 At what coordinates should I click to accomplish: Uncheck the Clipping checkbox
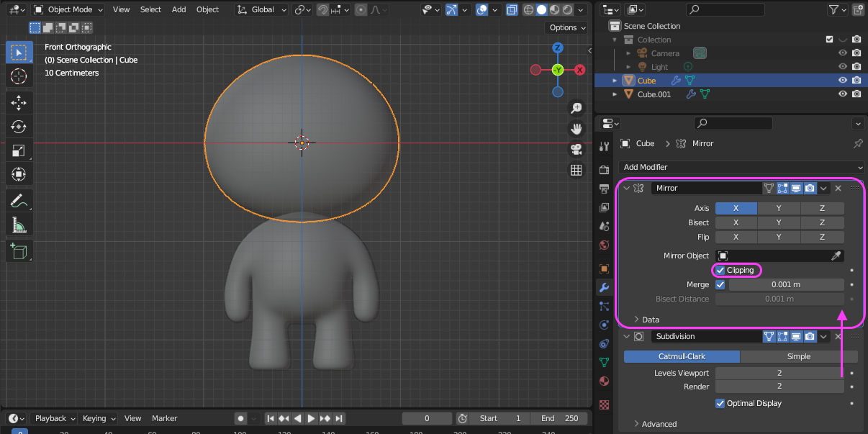[720, 270]
